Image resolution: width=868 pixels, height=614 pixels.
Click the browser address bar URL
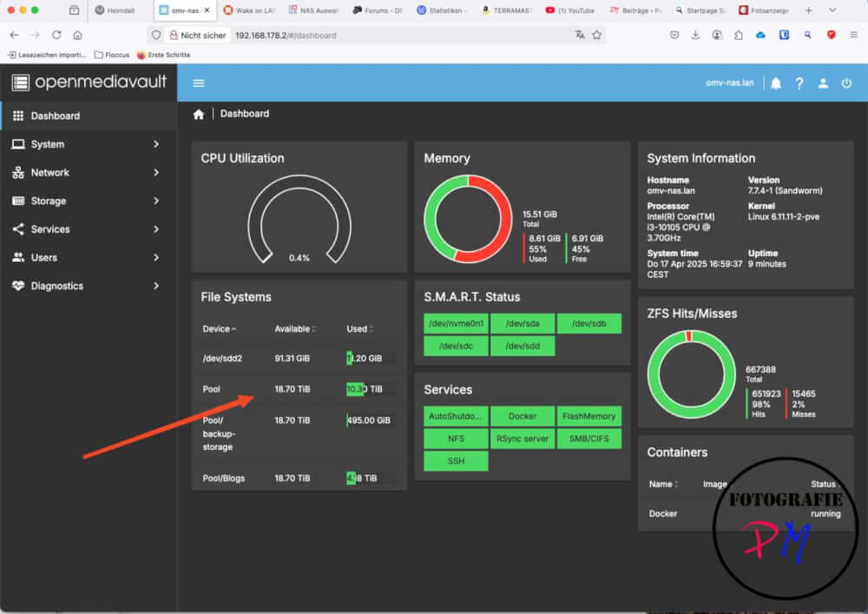point(285,35)
